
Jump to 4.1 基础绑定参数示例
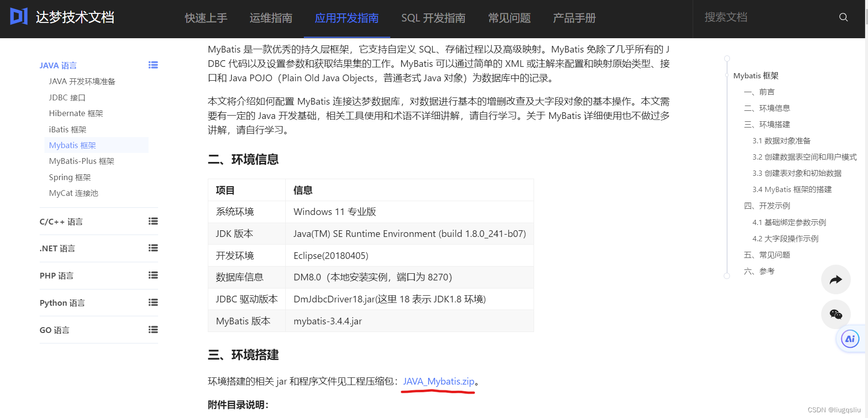click(x=789, y=222)
